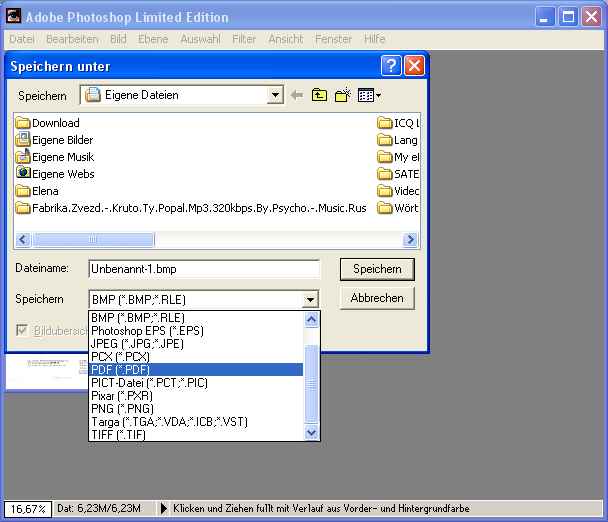This screenshot has width=608, height=522.
Task: Choose PICT-Datei (*.PCT;*.PIC) format
Action: [x=195, y=383]
